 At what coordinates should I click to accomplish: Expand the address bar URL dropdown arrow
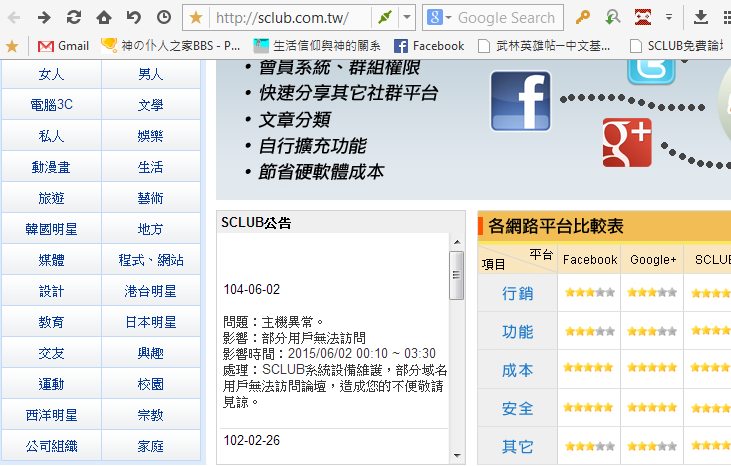click(x=406, y=17)
